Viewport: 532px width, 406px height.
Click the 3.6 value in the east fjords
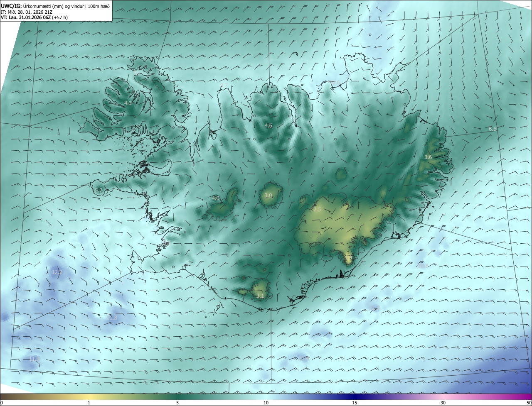pos(428,157)
